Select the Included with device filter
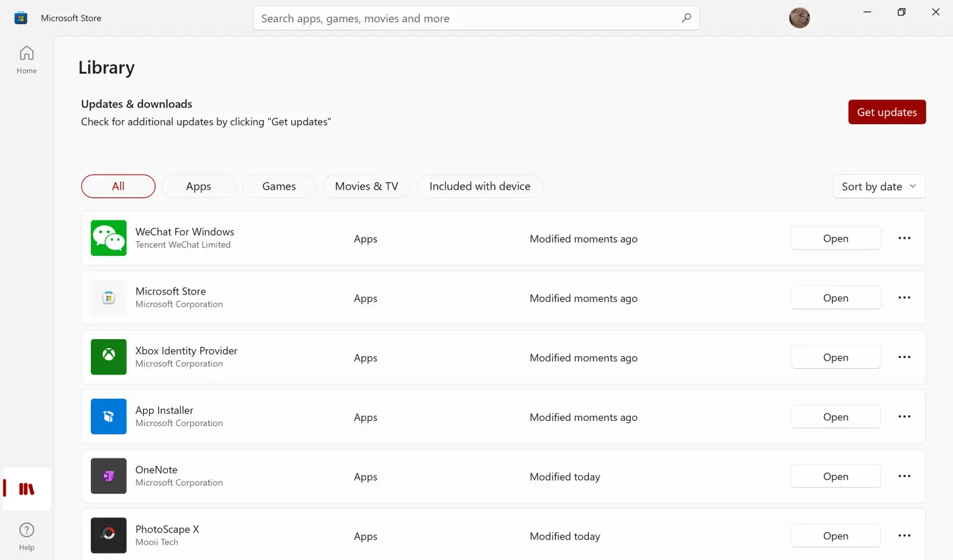 coord(480,187)
